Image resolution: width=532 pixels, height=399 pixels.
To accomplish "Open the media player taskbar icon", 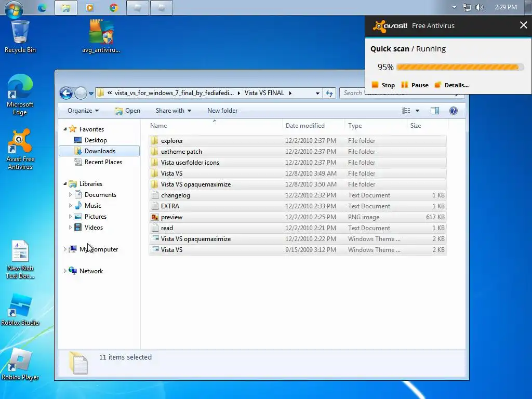I will pos(90,7).
